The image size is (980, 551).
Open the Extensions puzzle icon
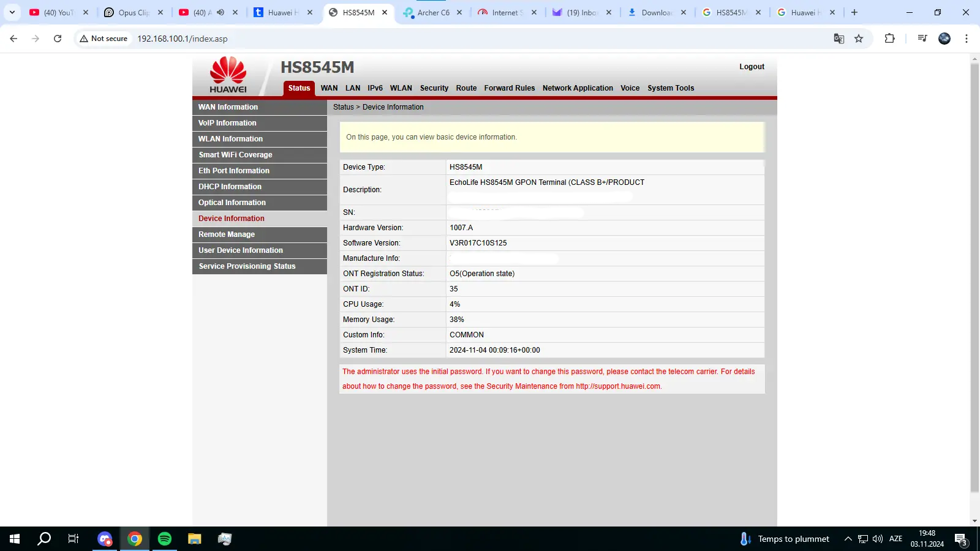coord(889,39)
